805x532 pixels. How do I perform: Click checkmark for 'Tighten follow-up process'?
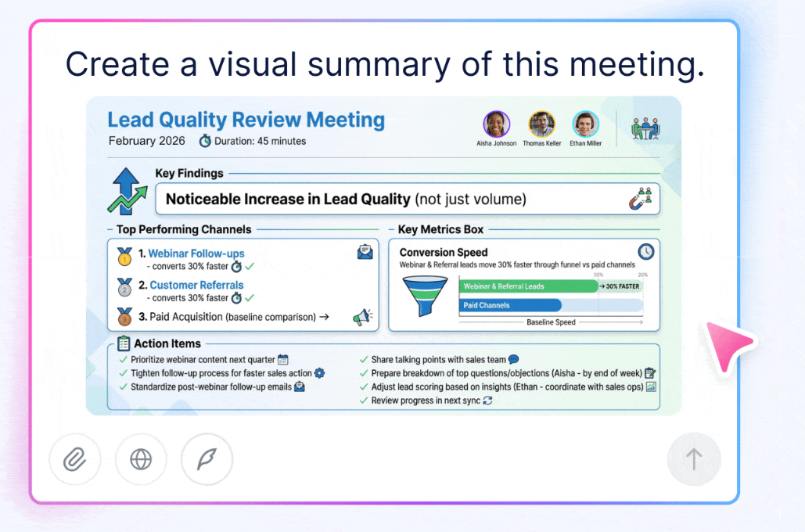click(124, 373)
